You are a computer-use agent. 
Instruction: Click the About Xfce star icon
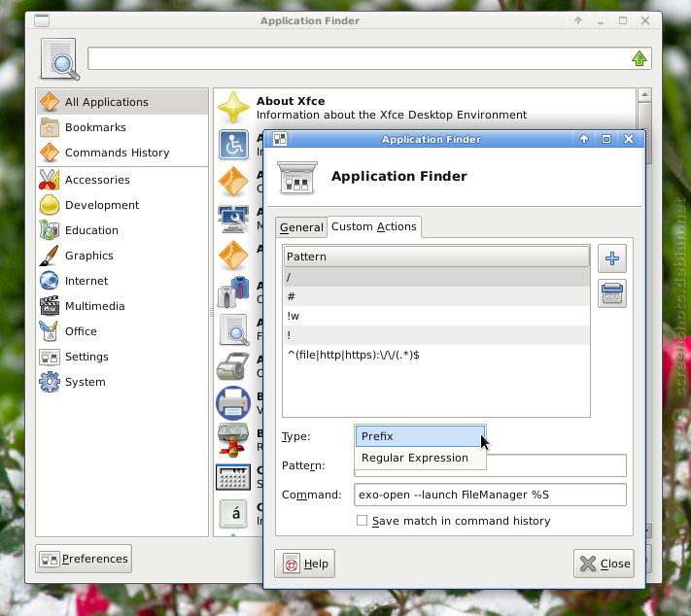(x=233, y=108)
